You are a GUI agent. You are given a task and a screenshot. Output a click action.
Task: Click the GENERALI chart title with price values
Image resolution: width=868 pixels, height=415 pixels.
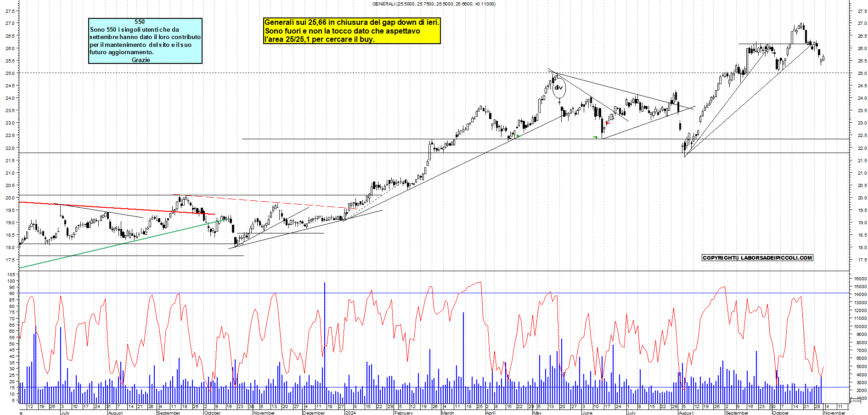click(x=434, y=4)
